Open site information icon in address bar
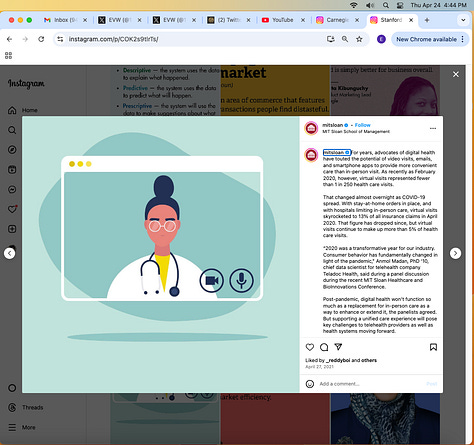 tap(60, 39)
